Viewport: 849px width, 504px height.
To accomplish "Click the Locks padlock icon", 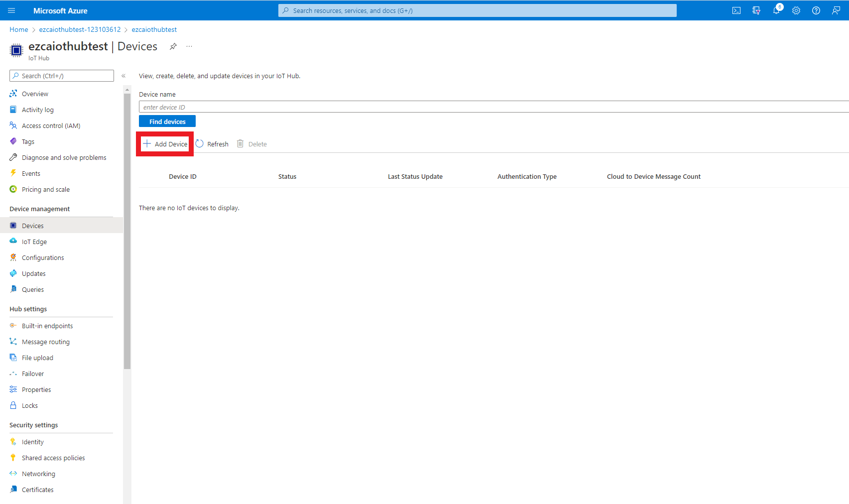I will [x=13, y=405].
